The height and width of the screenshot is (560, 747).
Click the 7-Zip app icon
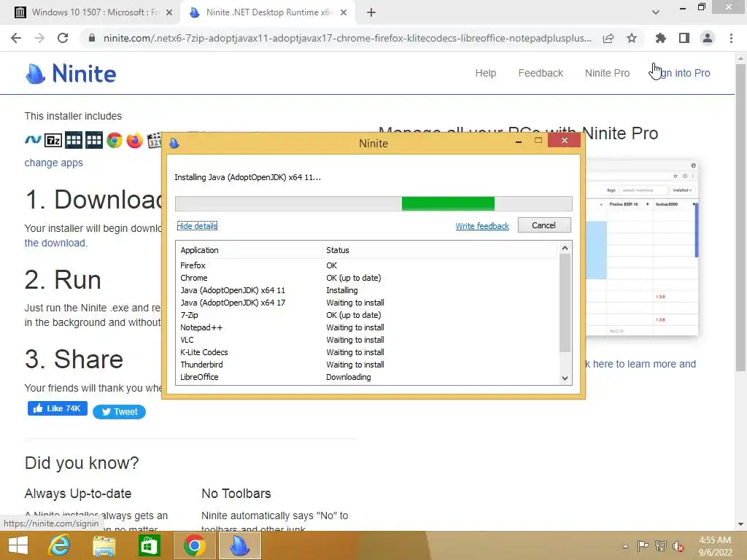coord(53,141)
